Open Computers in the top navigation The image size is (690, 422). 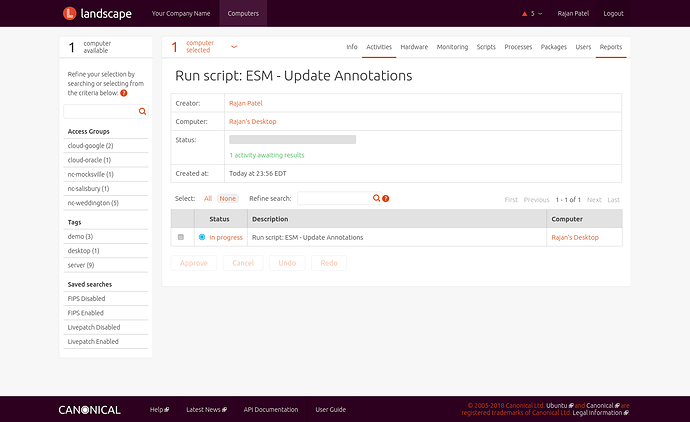click(243, 13)
